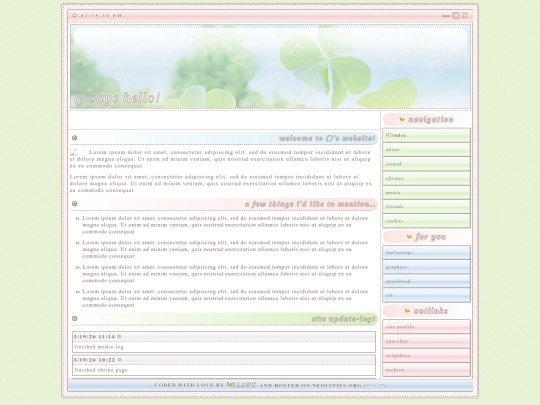
Task: Click the round icon beside 'a few things' heading
Action: pyautogui.click(x=74, y=204)
